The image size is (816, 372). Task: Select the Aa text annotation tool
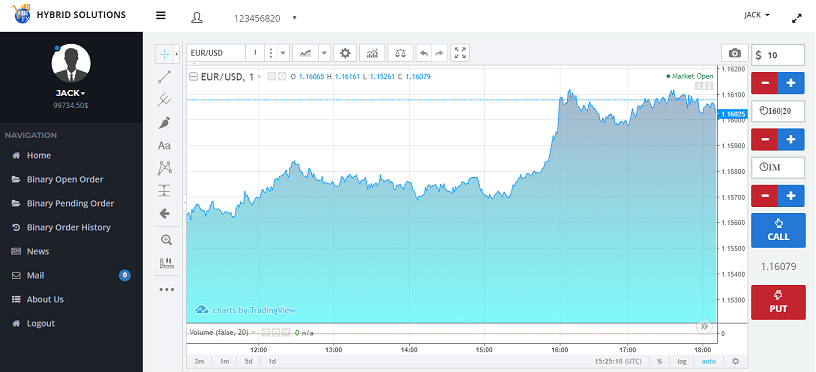(164, 146)
